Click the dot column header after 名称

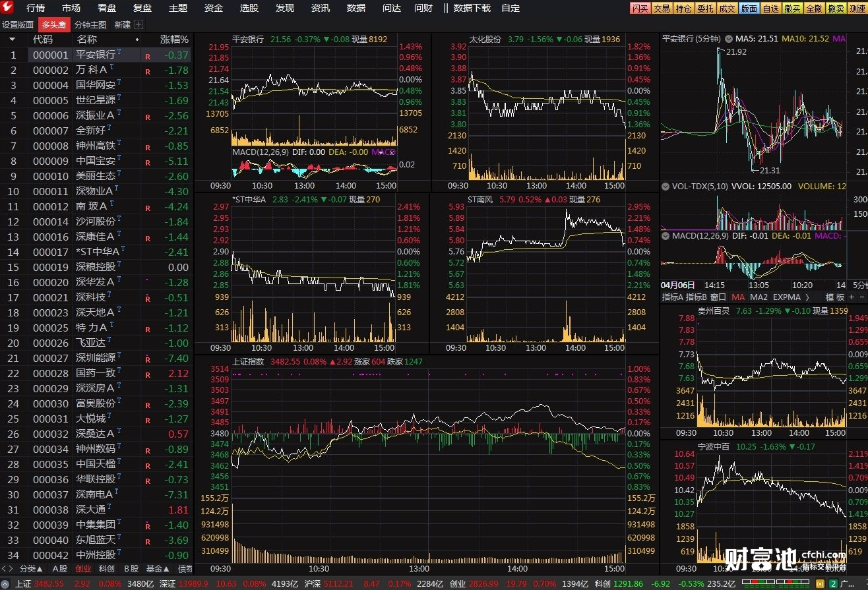click(137, 40)
